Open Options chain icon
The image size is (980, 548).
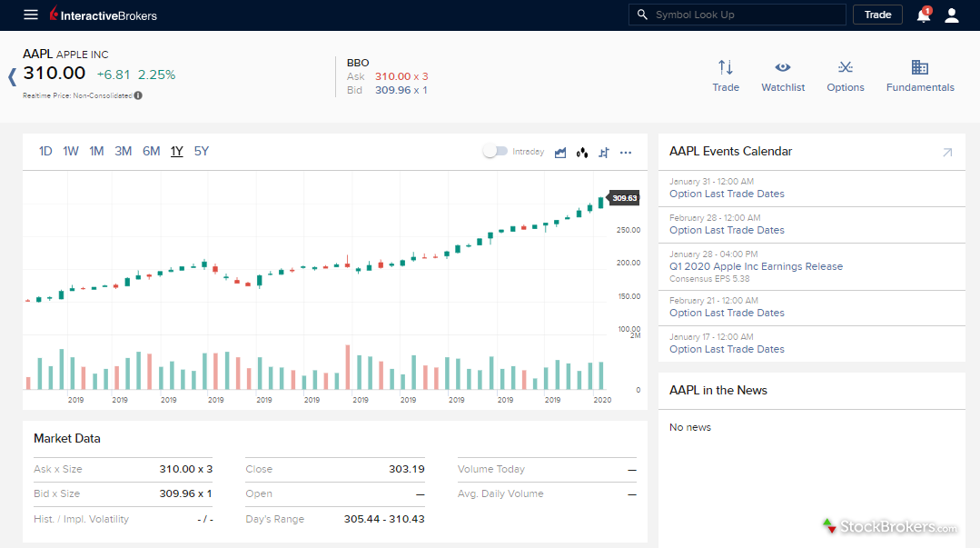(x=845, y=67)
